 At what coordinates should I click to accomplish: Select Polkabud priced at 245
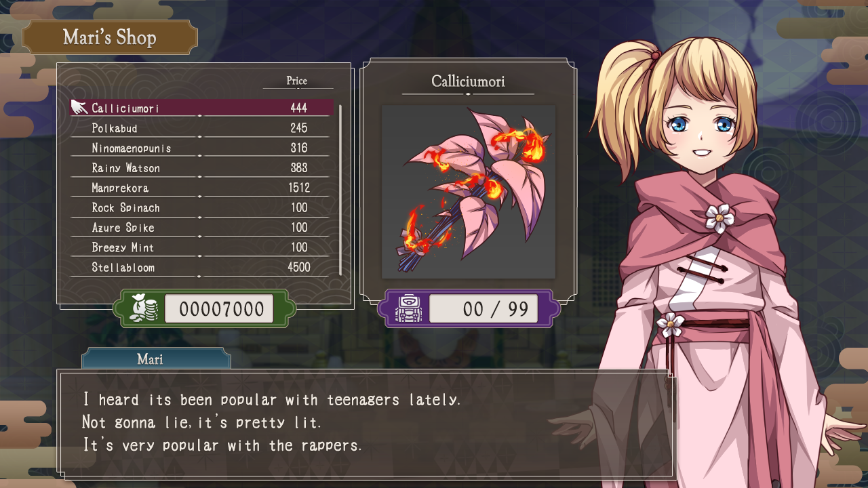(202, 127)
